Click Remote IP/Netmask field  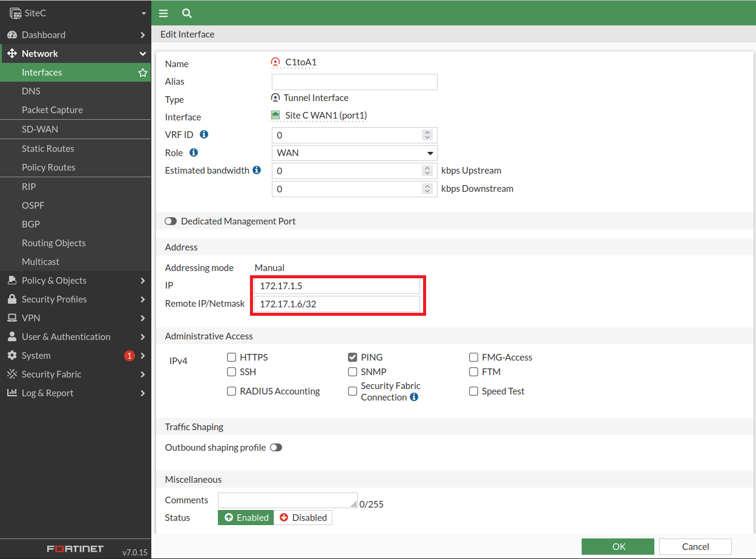coord(337,304)
